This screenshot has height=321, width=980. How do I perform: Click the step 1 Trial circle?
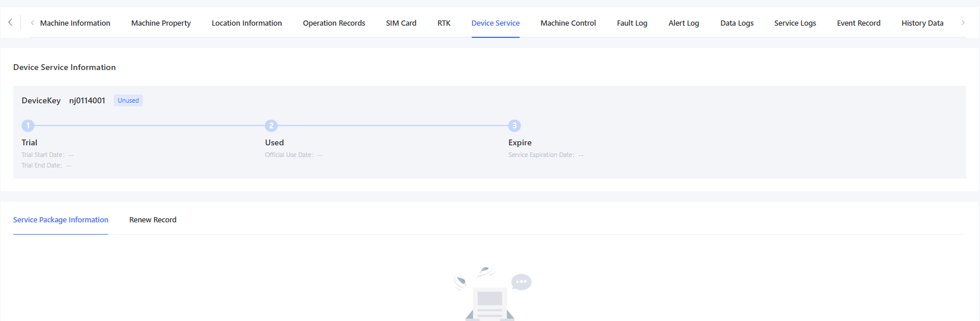[28, 125]
